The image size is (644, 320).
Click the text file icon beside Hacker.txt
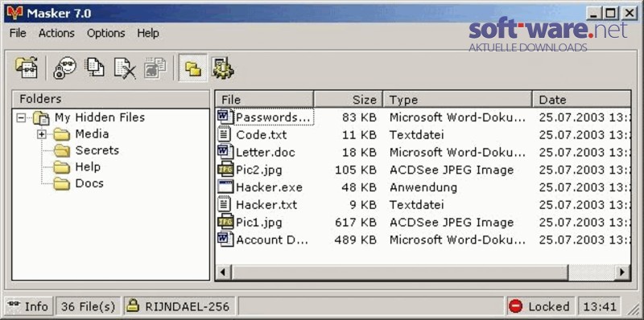coord(225,204)
